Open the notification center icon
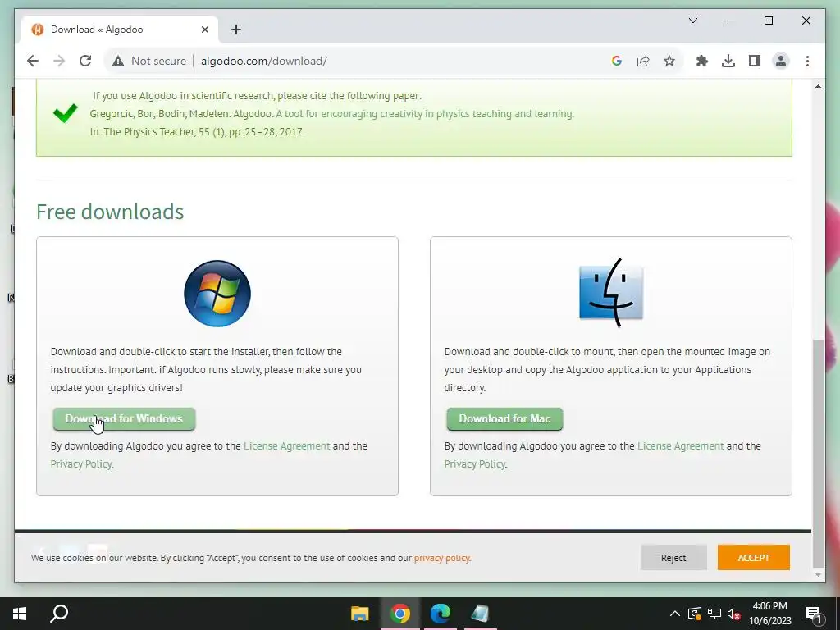840x630 pixels. [x=815, y=614]
